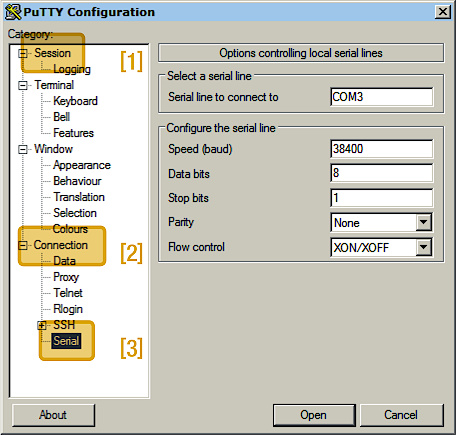Select the Window category
The height and width of the screenshot is (435, 456).
pyautogui.click(x=53, y=149)
